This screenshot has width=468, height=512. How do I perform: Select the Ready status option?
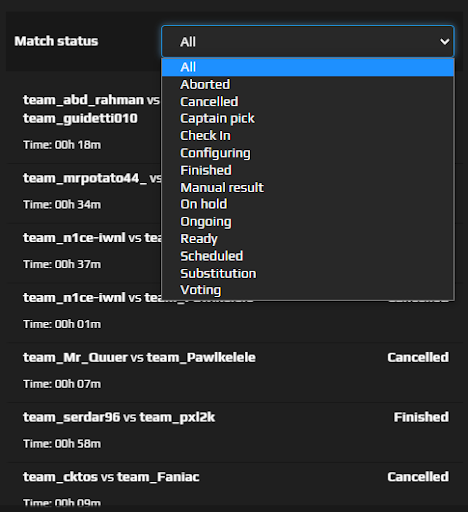[308, 239]
